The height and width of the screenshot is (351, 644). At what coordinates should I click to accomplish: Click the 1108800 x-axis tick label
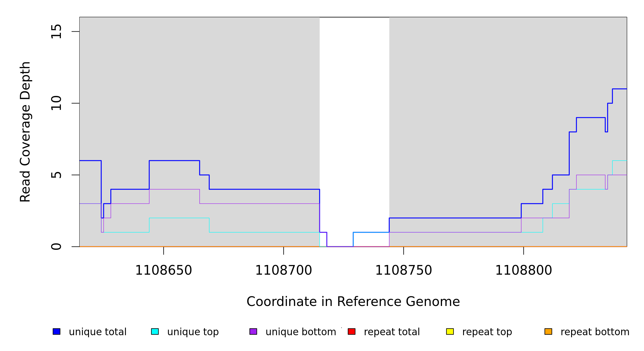click(x=524, y=271)
